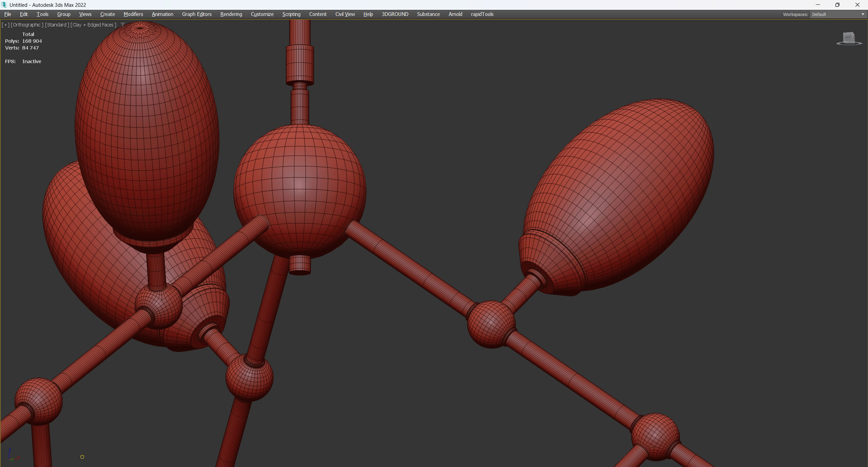This screenshot has width=868, height=467.
Task: Open the Customize menu
Action: tap(262, 14)
